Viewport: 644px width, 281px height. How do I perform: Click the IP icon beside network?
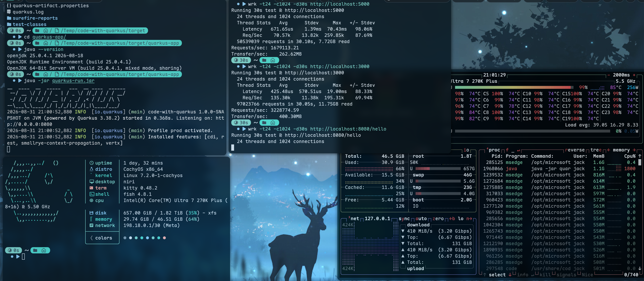coord(91,225)
